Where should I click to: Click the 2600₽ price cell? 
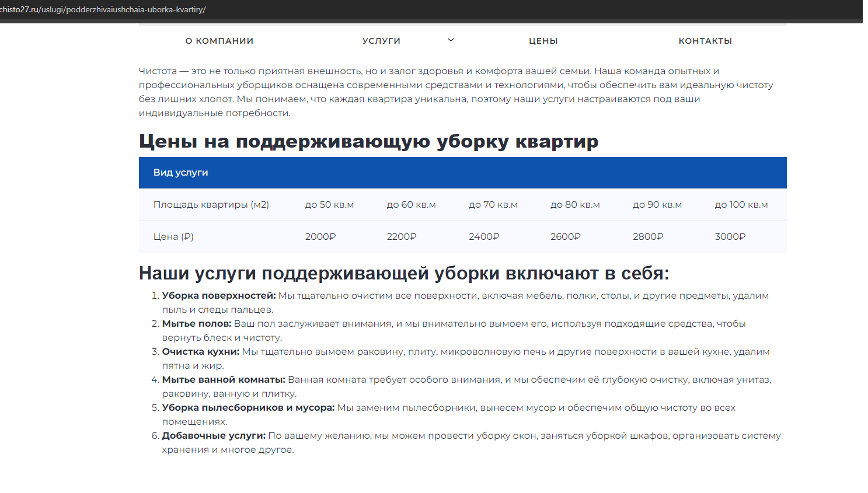coord(566,237)
